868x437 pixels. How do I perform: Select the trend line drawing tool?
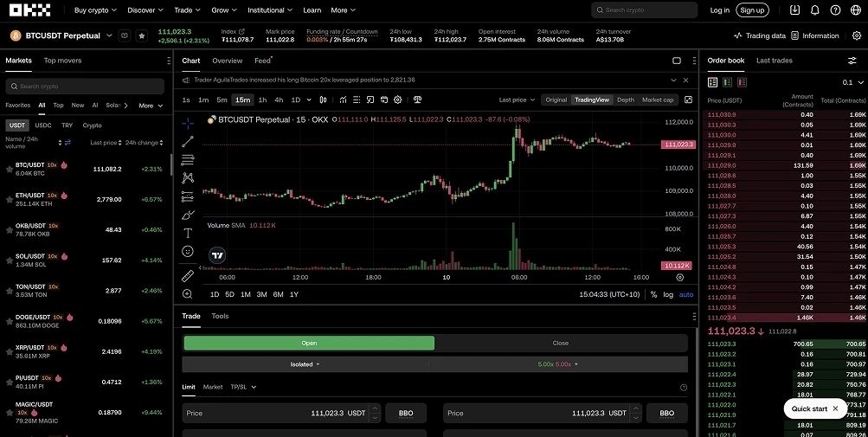[188, 141]
